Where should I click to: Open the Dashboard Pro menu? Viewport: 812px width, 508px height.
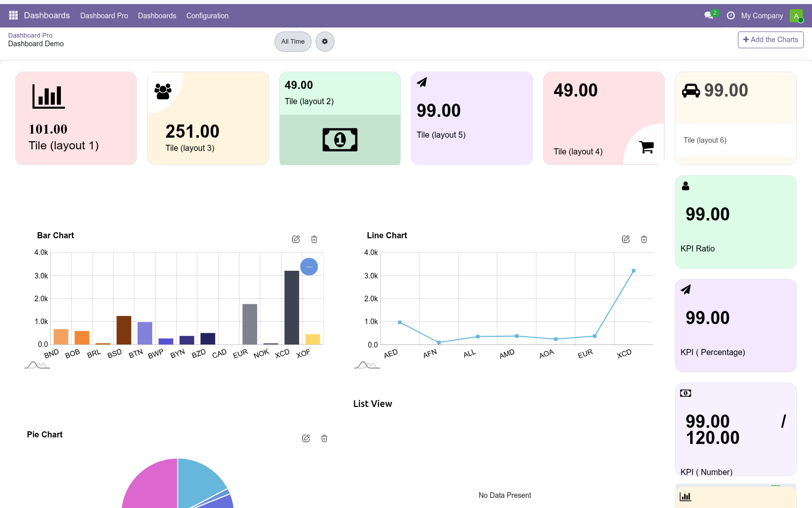(x=104, y=16)
